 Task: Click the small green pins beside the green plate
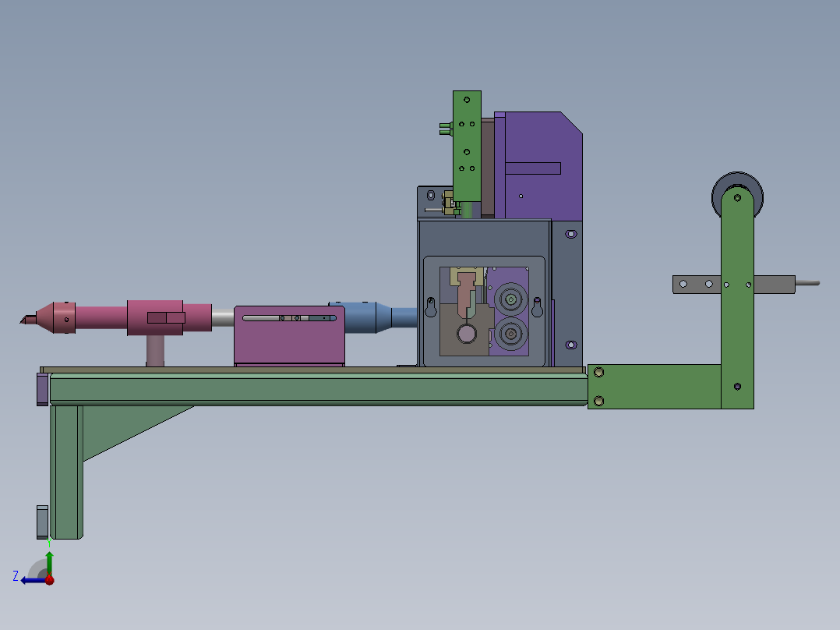click(446, 129)
